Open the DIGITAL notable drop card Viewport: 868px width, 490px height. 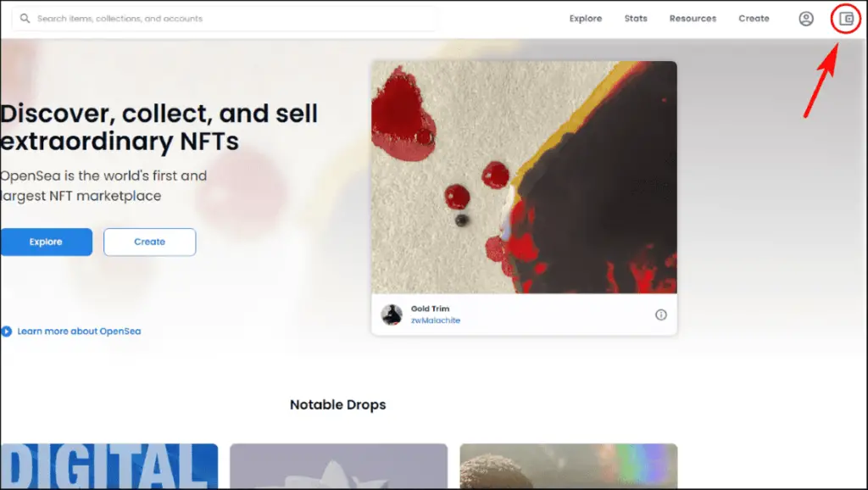point(109,466)
